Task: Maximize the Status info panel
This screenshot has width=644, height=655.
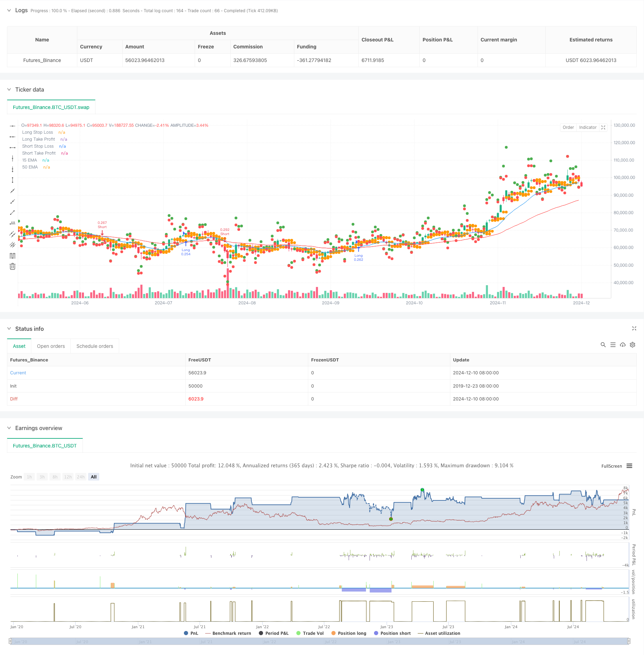Action: point(634,328)
